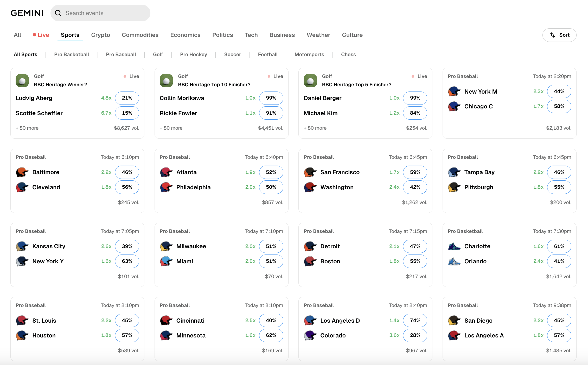Click golf ball icon for Top 10 Finisher
The image size is (588, 365).
point(167,81)
